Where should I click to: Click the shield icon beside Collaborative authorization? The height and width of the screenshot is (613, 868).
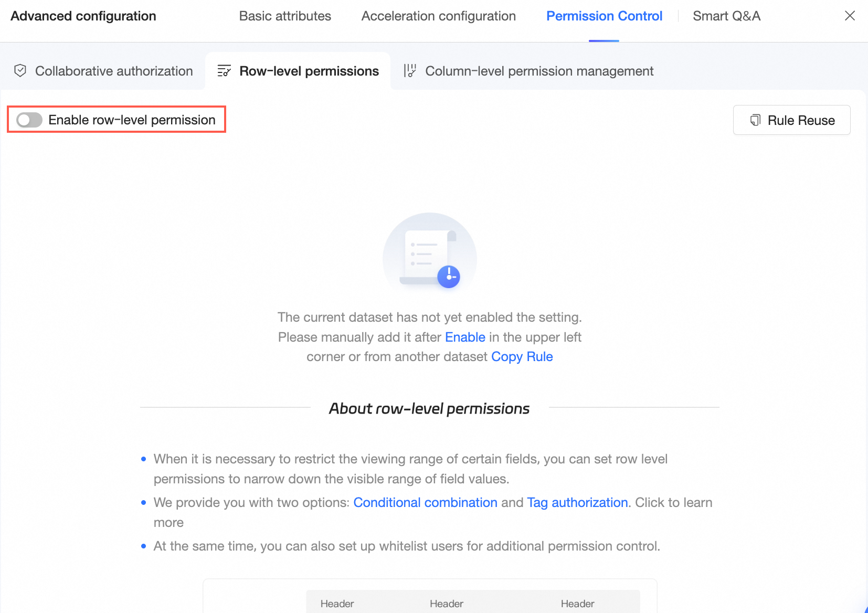pos(20,71)
